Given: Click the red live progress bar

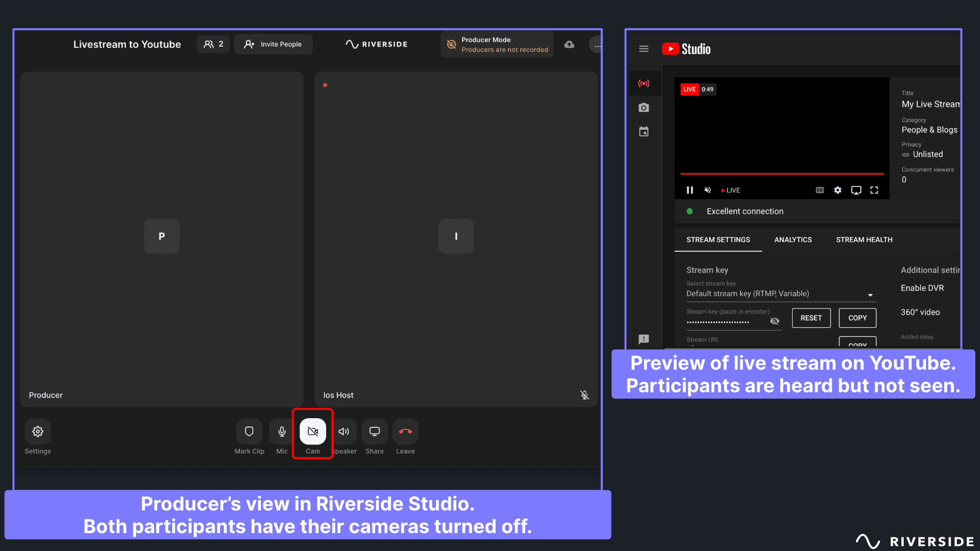Looking at the screenshot, I should pyautogui.click(x=782, y=174).
